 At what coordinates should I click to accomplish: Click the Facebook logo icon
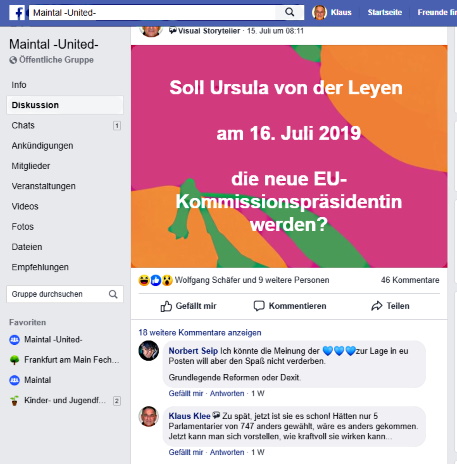coord(17,13)
